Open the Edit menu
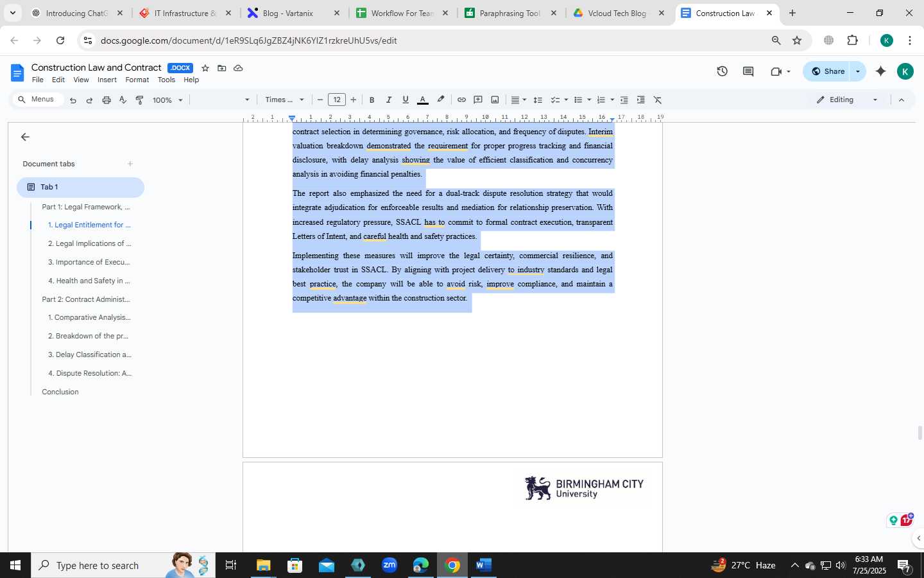924x578 pixels. click(58, 80)
